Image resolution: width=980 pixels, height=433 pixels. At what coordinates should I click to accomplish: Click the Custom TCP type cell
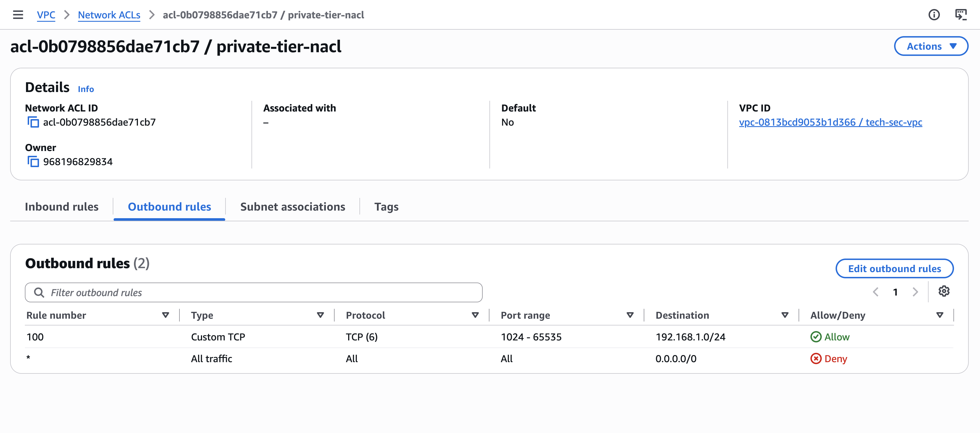218,337
